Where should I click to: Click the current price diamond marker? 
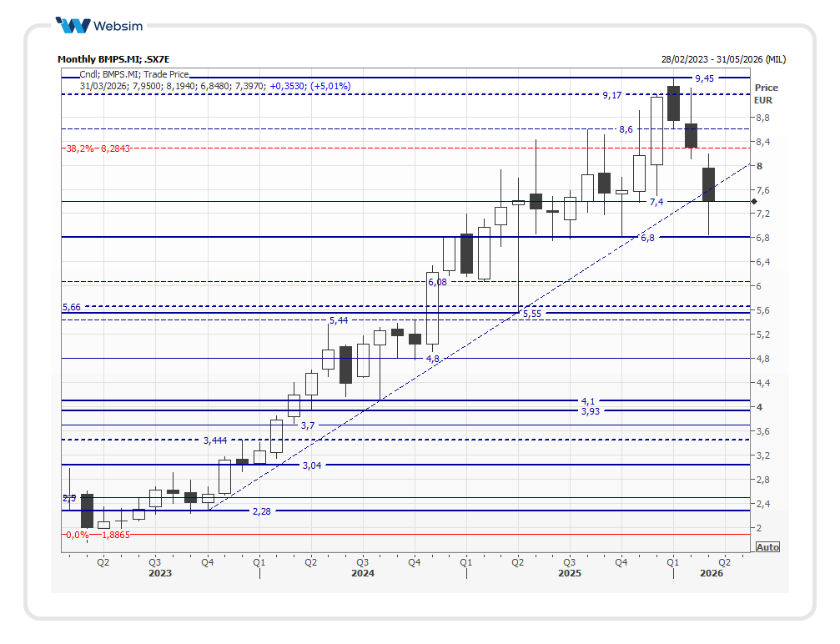pos(754,201)
